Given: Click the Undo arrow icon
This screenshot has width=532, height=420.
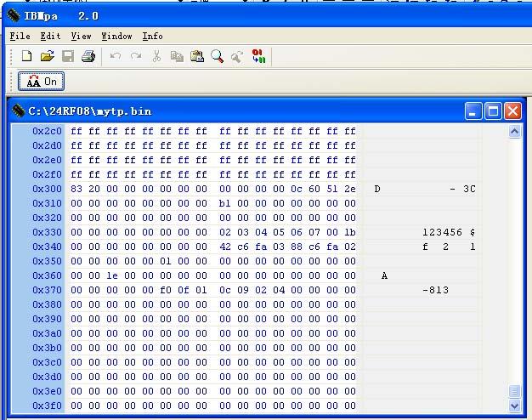Looking at the screenshot, I should point(116,56).
